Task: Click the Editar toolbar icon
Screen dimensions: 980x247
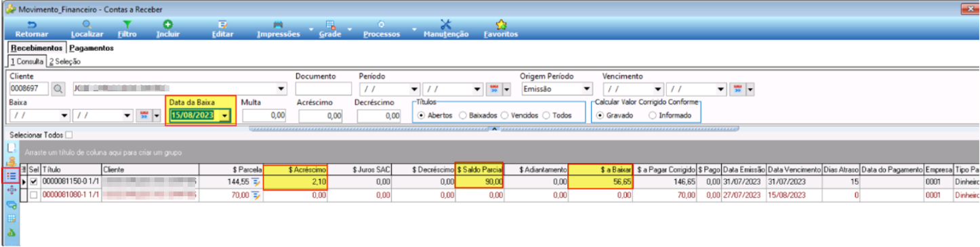Action: [x=222, y=24]
